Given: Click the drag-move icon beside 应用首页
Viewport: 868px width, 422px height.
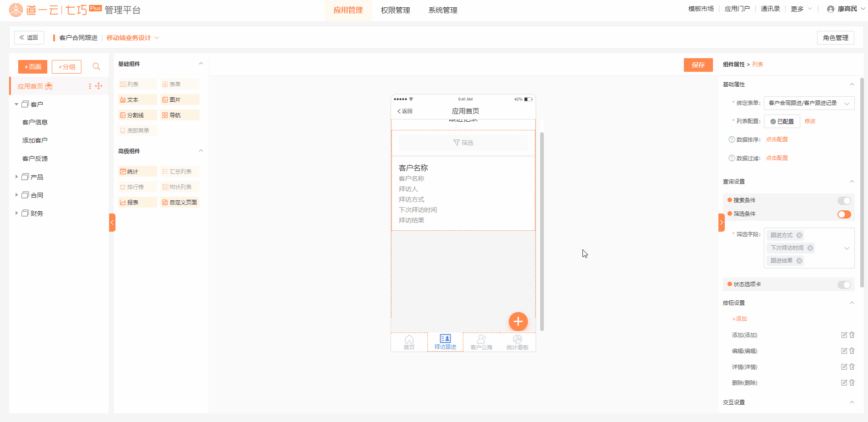Looking at the screenshot, I should tap(99, 86).
